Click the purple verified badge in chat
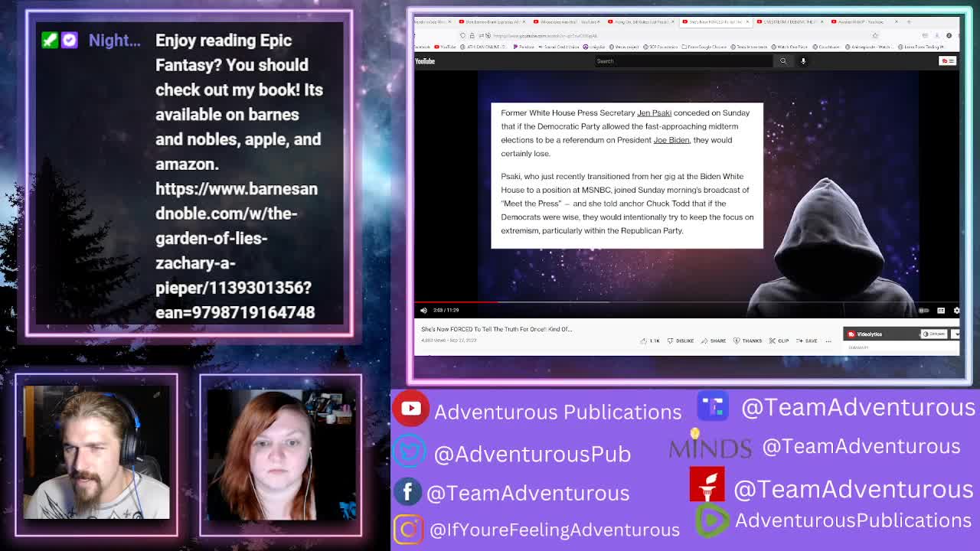Viewport: 980px width, 551px height. [70, 40]
